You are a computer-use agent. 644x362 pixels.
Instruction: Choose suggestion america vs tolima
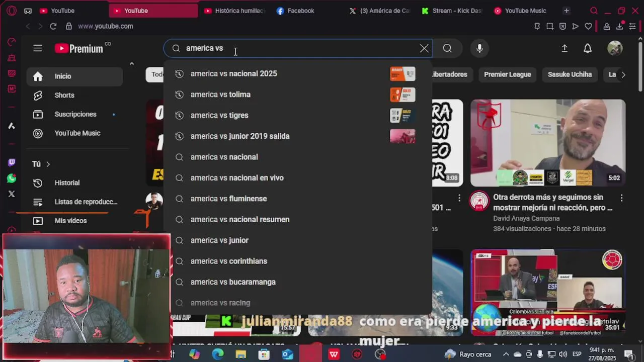[297, 95]
